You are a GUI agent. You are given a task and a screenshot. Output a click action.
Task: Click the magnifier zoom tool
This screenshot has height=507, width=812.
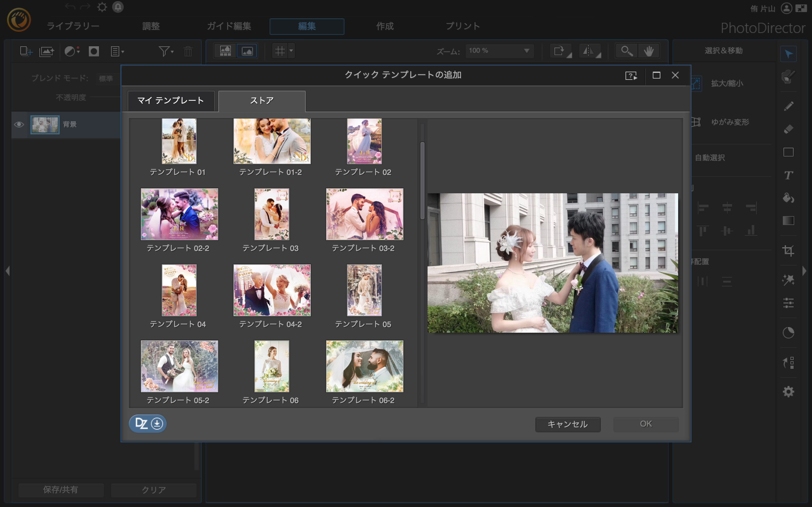click(x=626, y=51)
